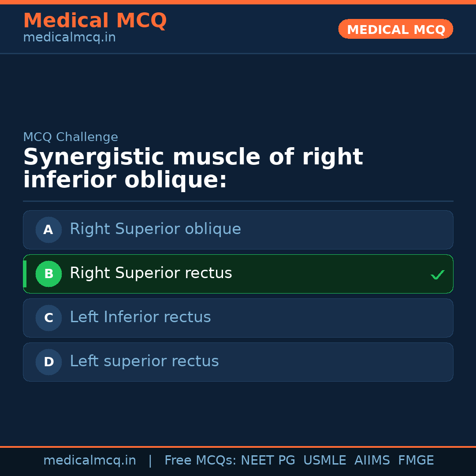The width and height of the screenshot is (476, 476).
Task: Click the green checkmark on option B
Action: tap(437, 275)
